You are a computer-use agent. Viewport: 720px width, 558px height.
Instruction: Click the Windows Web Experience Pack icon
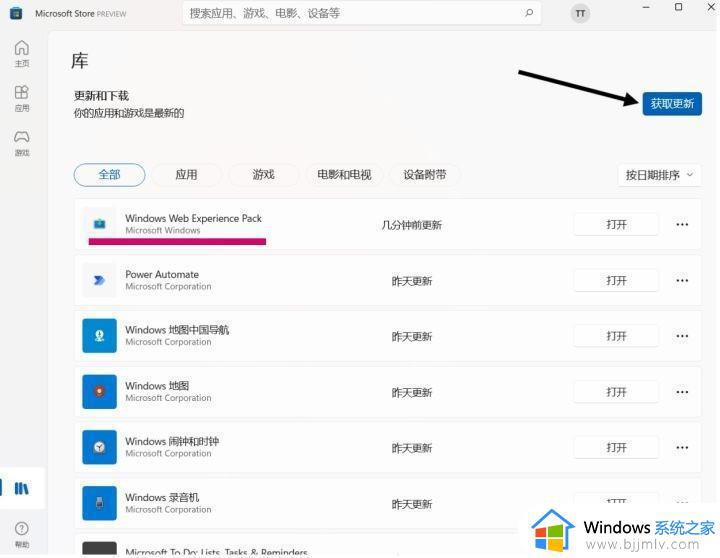[99, 224]
